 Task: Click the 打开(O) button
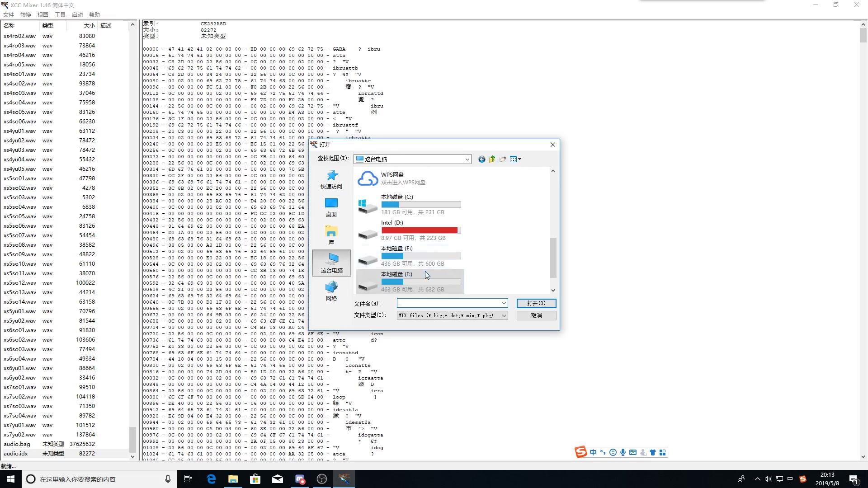(x=536, y=303)
